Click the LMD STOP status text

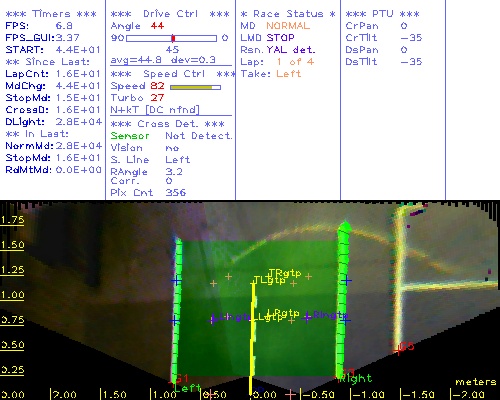pyautogui.click(x=267, y=38)
